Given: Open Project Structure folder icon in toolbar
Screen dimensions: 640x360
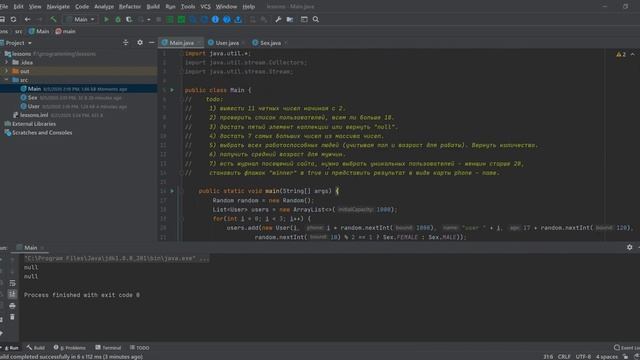Looking at the screenshot, I should [x=290, y=19].
